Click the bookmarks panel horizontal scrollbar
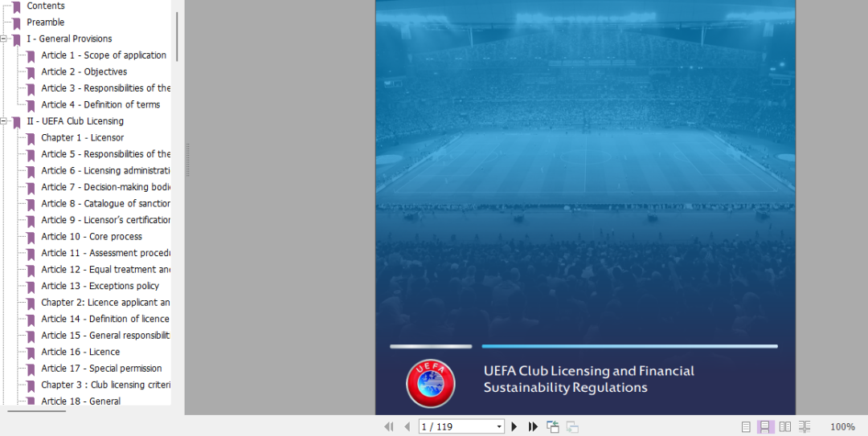The image size is (868, 436). click(x=37, y=411)
